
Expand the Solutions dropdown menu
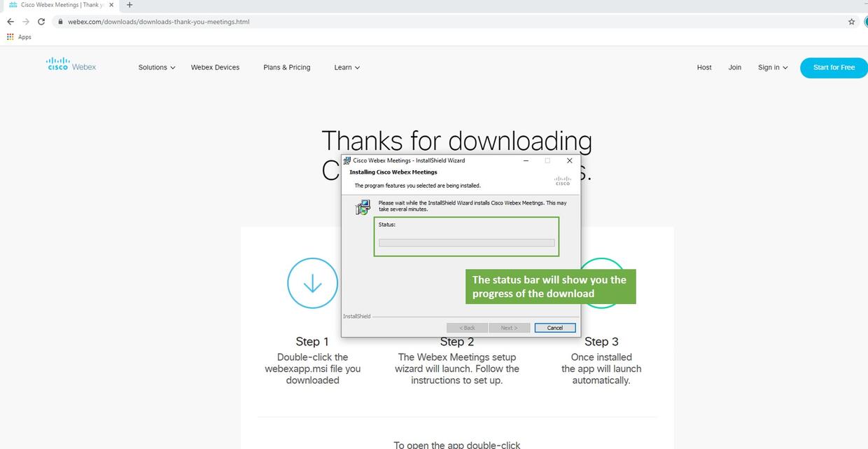156,67
